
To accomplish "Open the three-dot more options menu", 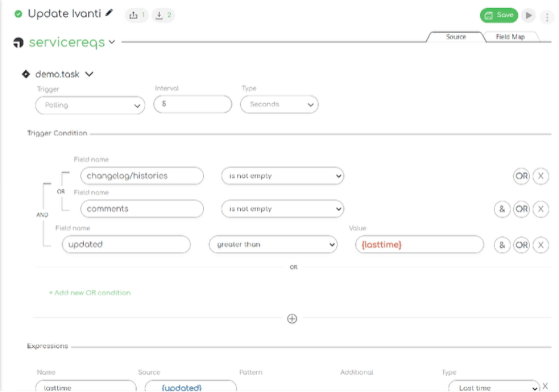I will 547,17.
